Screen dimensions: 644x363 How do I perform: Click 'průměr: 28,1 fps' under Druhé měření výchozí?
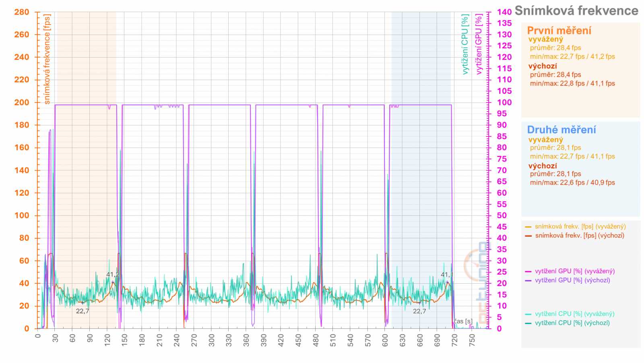555,174
